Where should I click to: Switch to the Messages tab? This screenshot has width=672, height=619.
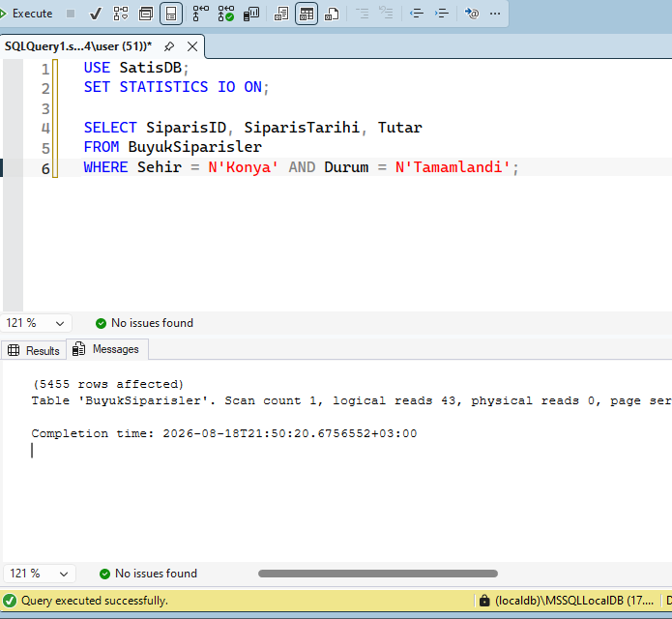pyautogui.click(x=107, y=349)
